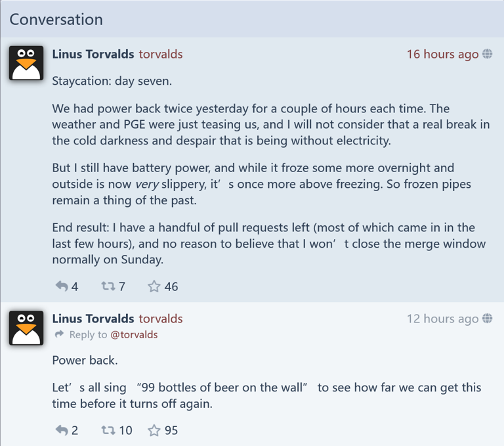This screenshot has width=504, height=446.
Task: Click the reply arrow beside Reply to
Action: click(59, 334)
